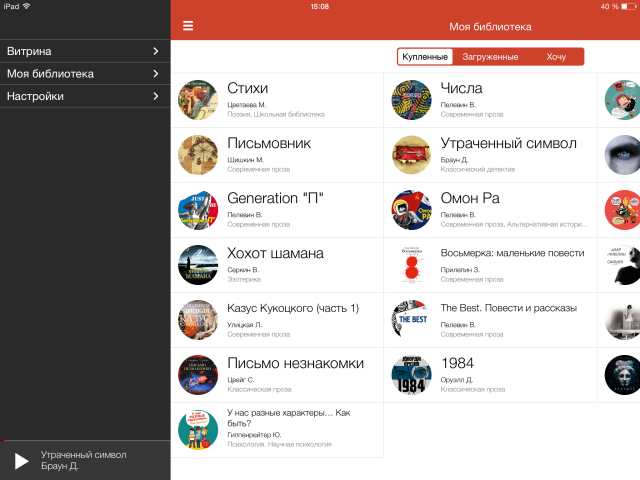Open the hamburger menu icon
The image size is (640, 480).
coord(188,27)
